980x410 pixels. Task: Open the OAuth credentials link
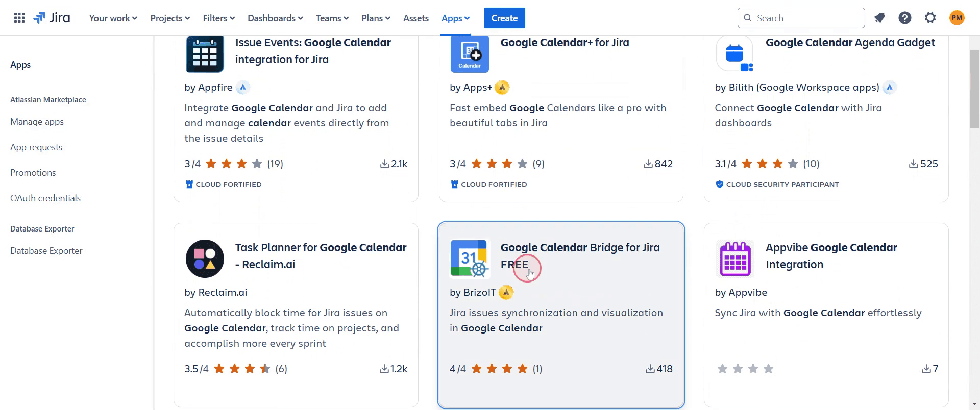tap(45, 198)
